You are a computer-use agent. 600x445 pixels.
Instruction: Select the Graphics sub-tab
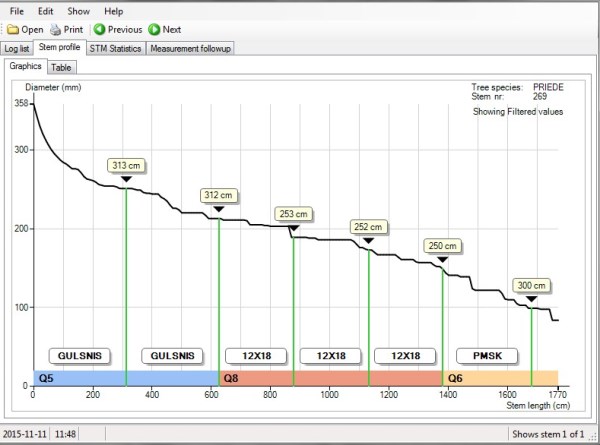(x=25, y=67)
